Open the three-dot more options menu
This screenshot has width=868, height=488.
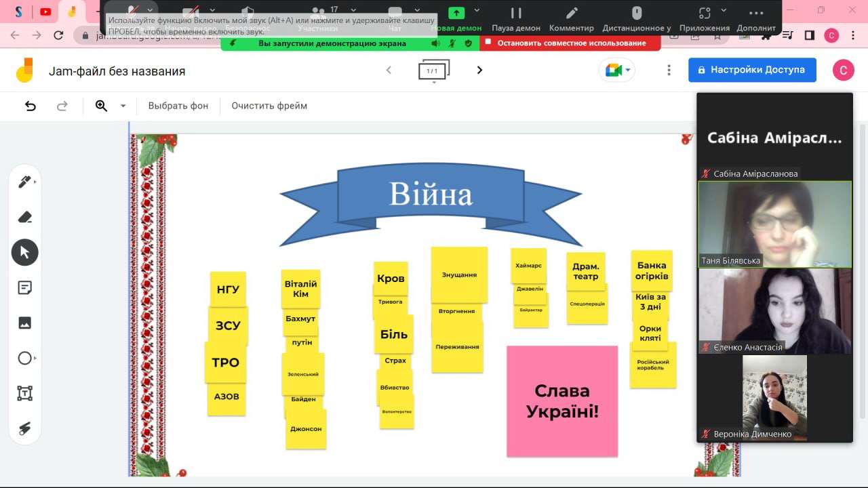click(x=669, y=70)
